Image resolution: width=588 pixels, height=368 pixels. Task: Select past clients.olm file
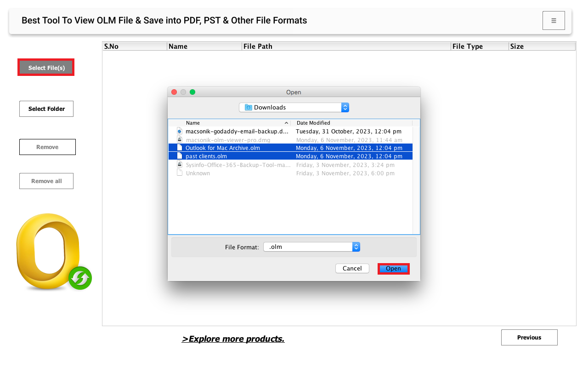point(290,156)
